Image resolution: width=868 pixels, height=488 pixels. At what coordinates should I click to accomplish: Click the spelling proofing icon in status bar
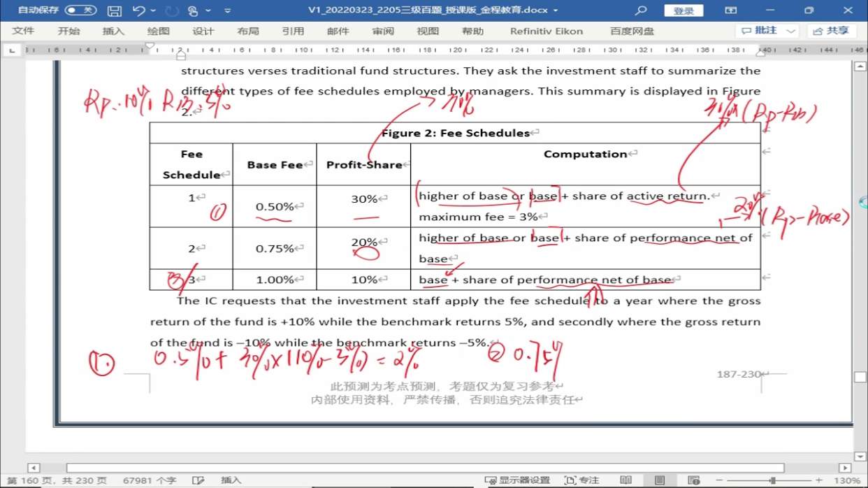click(198, 480)
